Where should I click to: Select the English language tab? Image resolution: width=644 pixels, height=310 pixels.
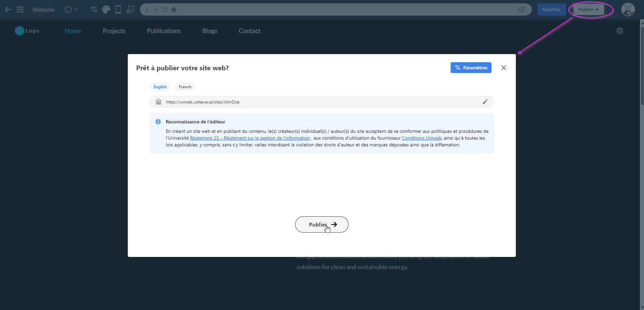pyautogui.click(x=160, y=87)
